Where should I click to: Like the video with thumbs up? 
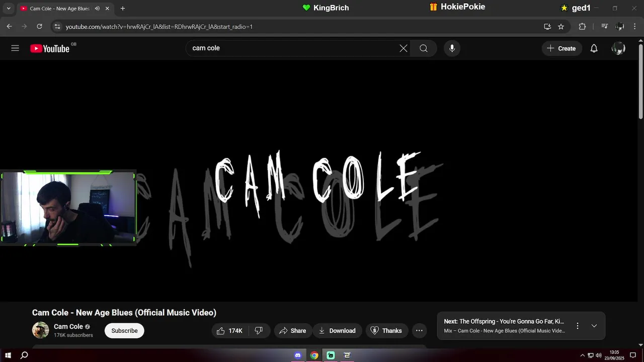tap(229, 331)
